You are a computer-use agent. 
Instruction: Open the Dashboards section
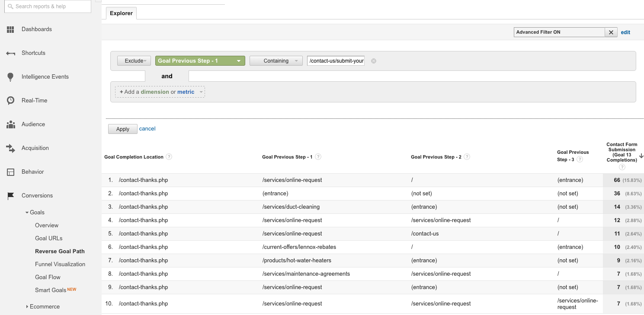pos(36,29)
